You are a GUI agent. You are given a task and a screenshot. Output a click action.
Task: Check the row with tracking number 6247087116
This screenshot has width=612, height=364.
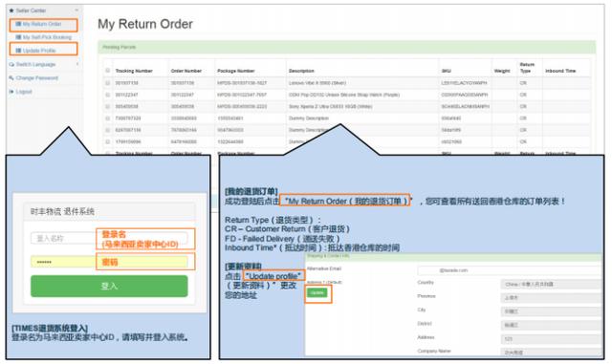(x=108, y=130)
